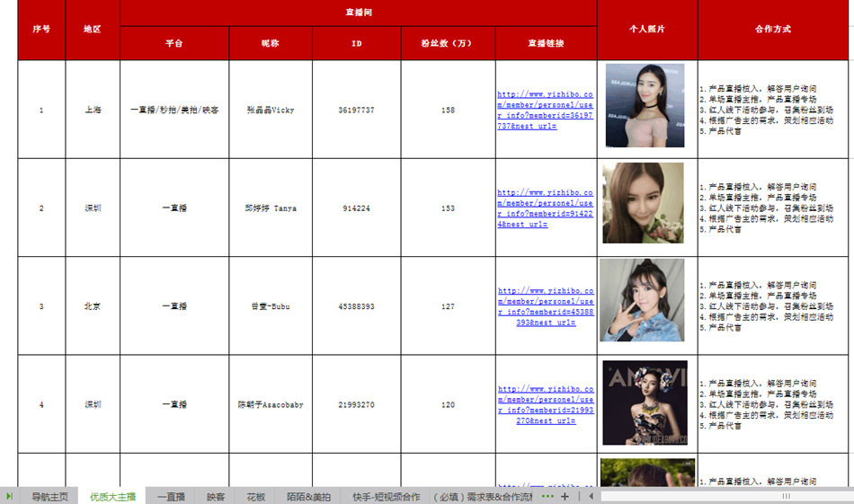This screenshot has width=854, height=504.
Task: Select the nickname cell 曾莹-Bubu
Action: pyautogui.click(x=271, y=305)
